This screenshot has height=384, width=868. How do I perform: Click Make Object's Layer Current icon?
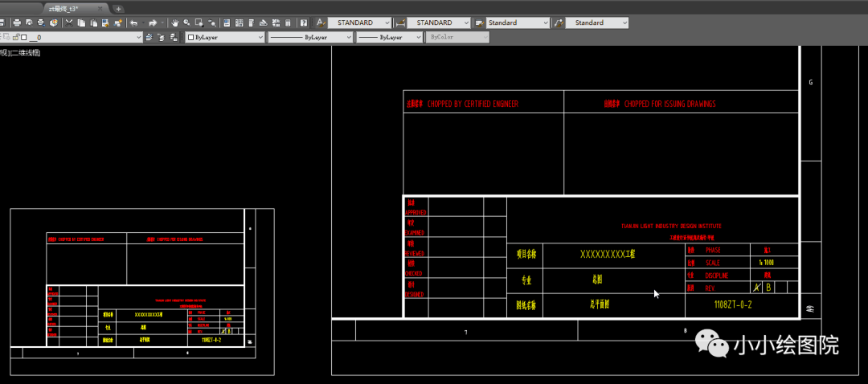click(x=149, y=37)
